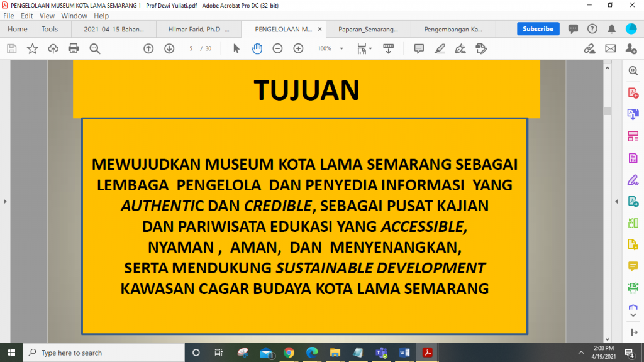Open the Highlight text tool

tap(440, 48)
